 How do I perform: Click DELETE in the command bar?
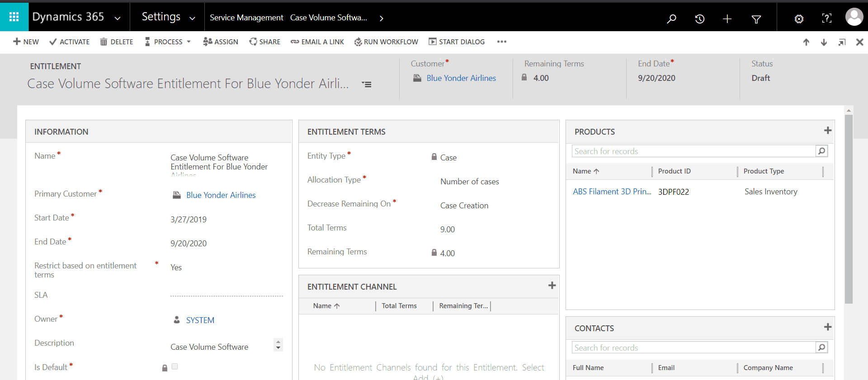[117, 42]
